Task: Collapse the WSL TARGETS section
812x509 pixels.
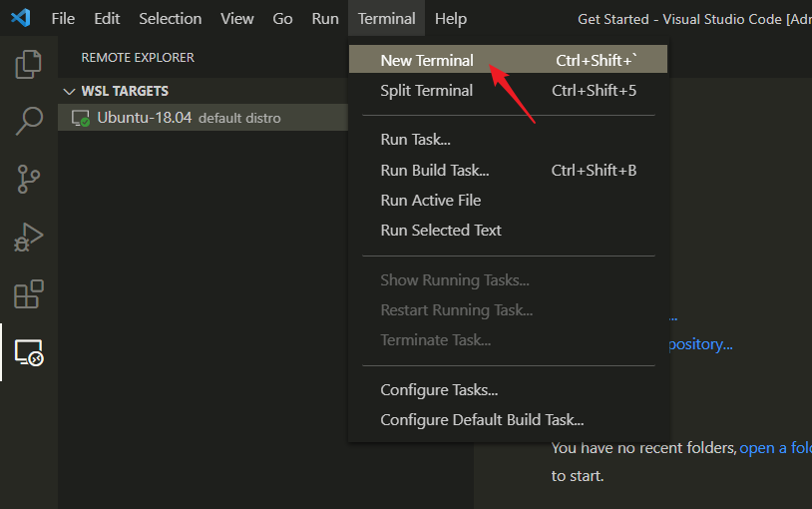Action: point(69,91)
